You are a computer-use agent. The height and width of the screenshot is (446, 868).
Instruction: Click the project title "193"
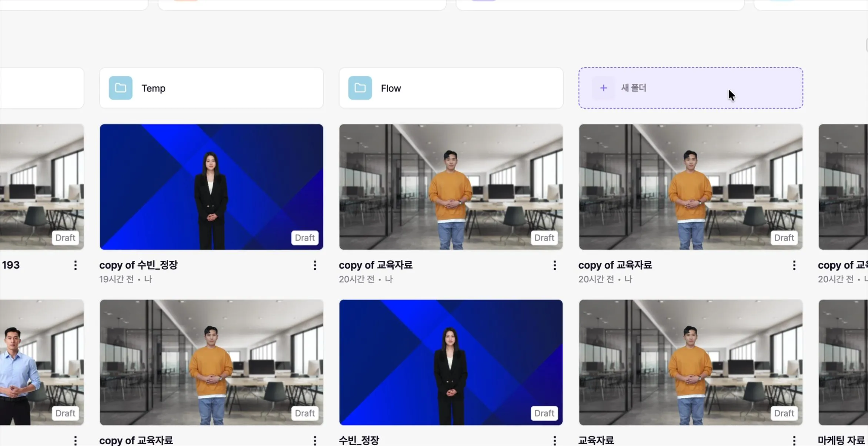coord(11,265)
